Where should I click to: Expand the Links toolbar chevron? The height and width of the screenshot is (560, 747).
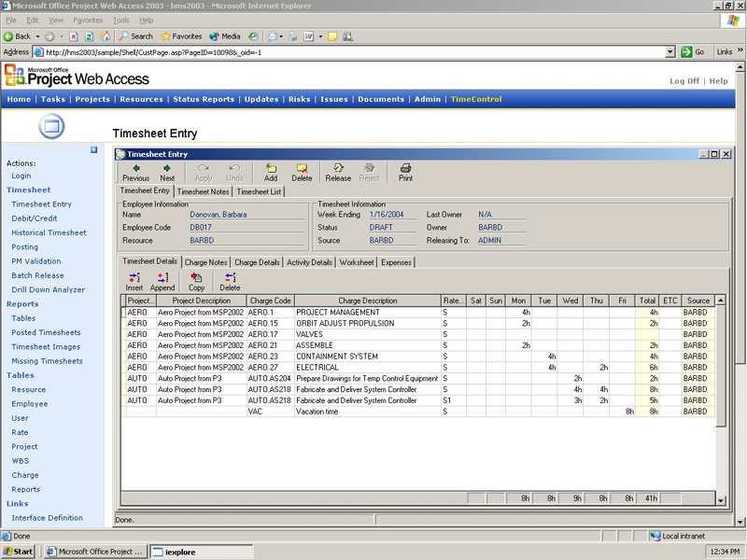[740, 50]
